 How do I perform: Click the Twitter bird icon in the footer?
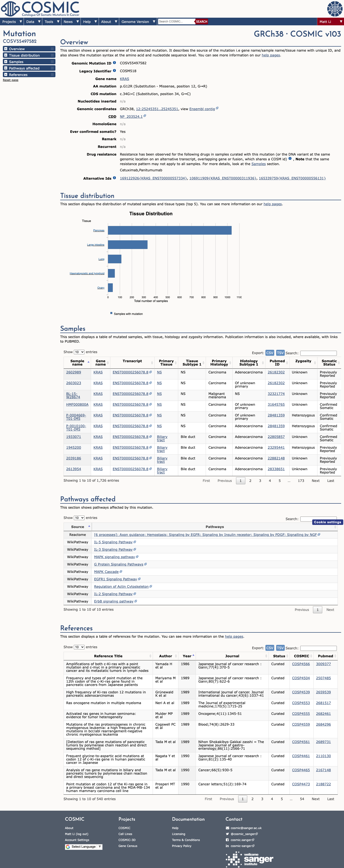(x=227, y=834)
